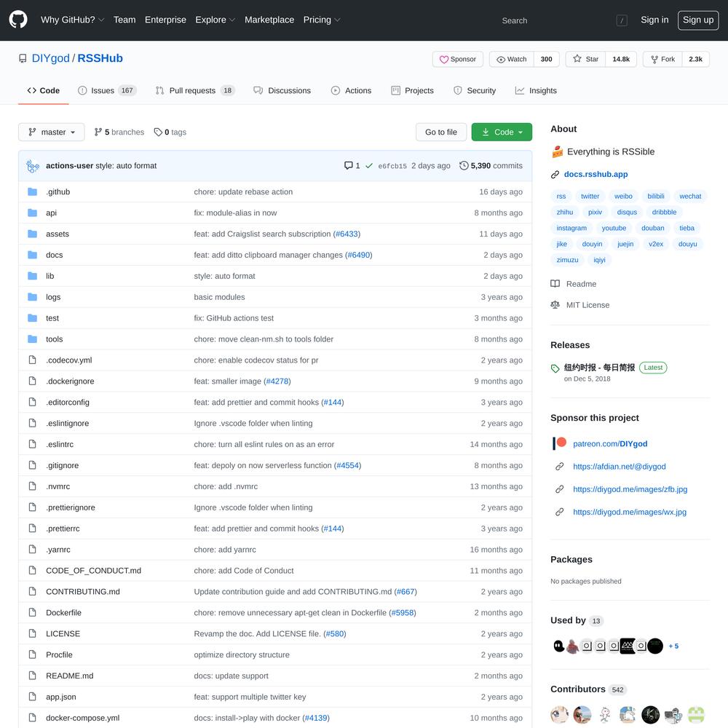
Task: Click the Sign up button
Action: 698,20
